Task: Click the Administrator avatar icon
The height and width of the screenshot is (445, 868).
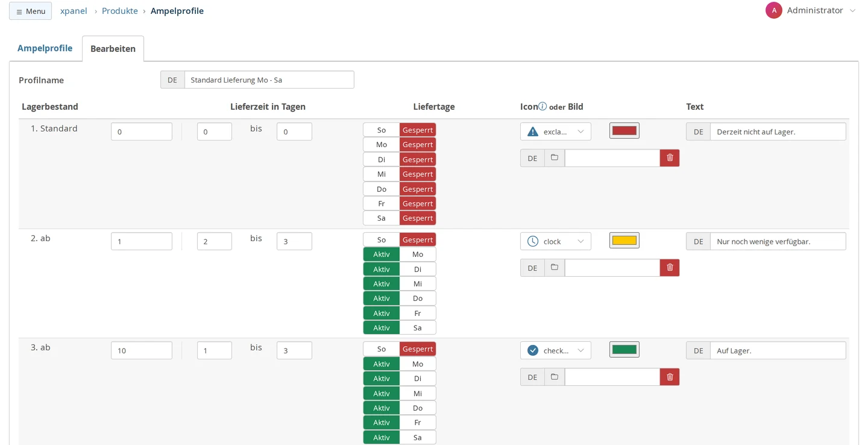Action: 774,10
